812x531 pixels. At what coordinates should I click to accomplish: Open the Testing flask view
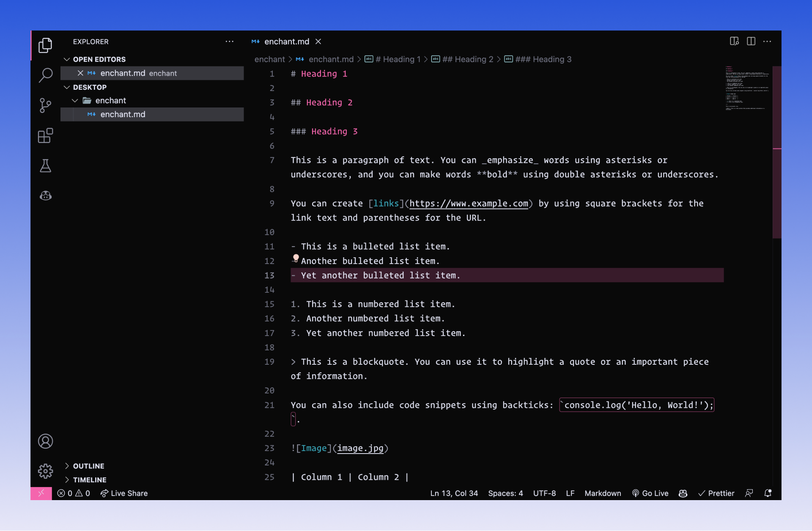(x=45, y=166)
